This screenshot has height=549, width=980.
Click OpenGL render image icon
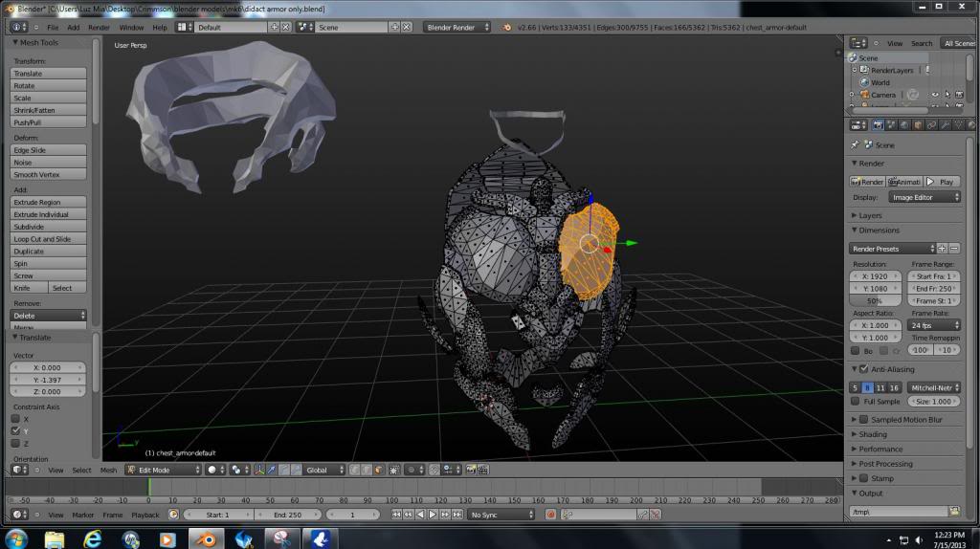tap(471, 470)
